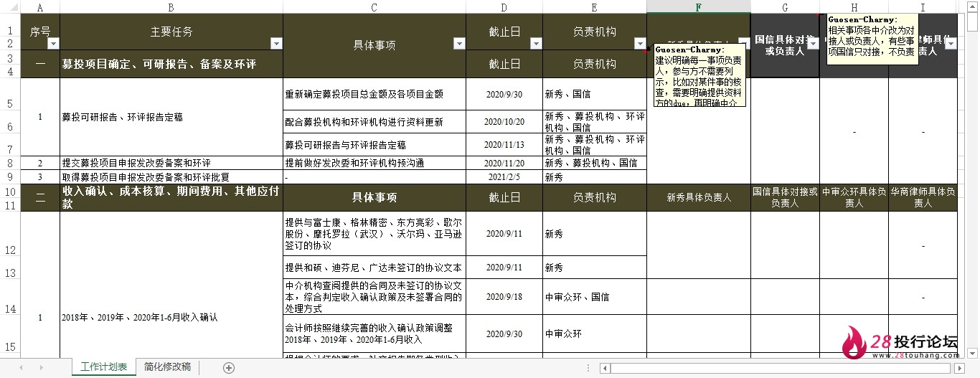The image size is (980, 378).
Task: Open the filter dropdown for 负责机构 header
Action: point(640,44)
